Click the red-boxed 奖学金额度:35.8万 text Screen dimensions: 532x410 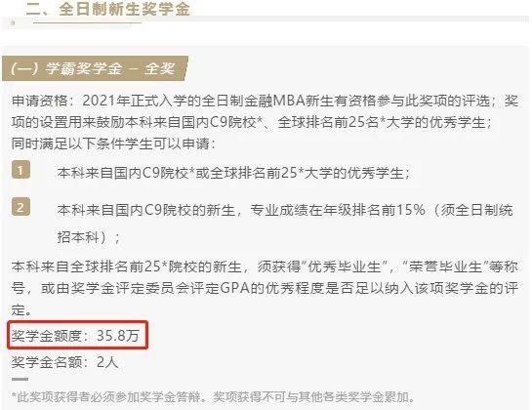point(76,336)
